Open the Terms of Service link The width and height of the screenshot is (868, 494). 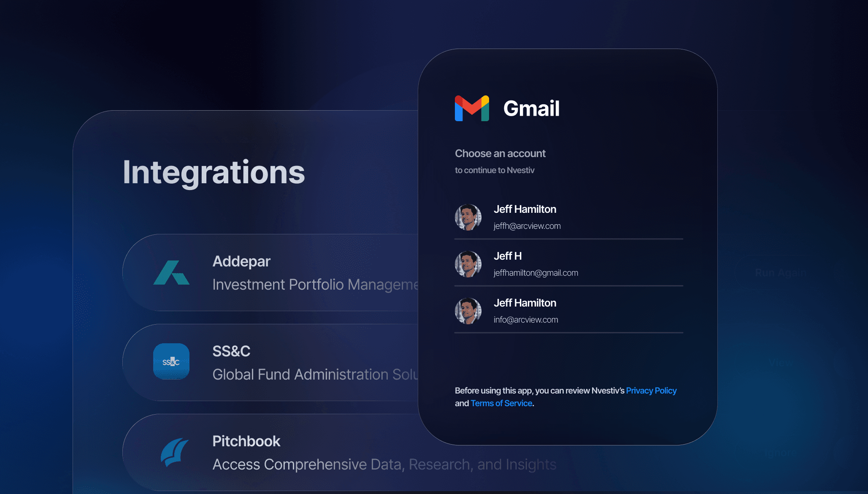tap(501, 403)
